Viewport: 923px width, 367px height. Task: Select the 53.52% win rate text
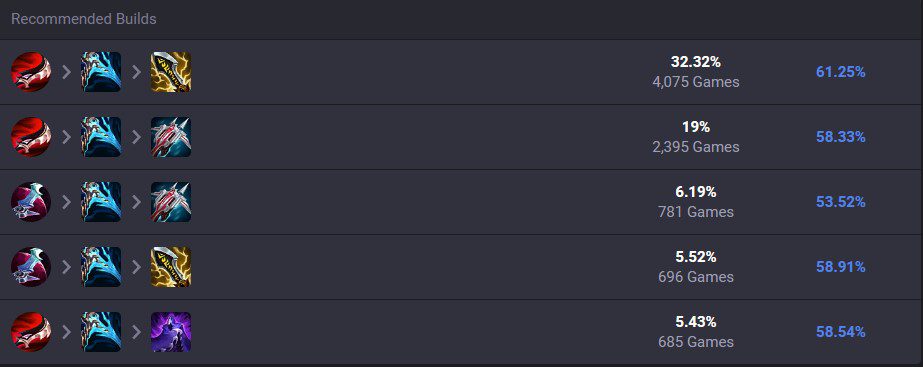point(841,202)
